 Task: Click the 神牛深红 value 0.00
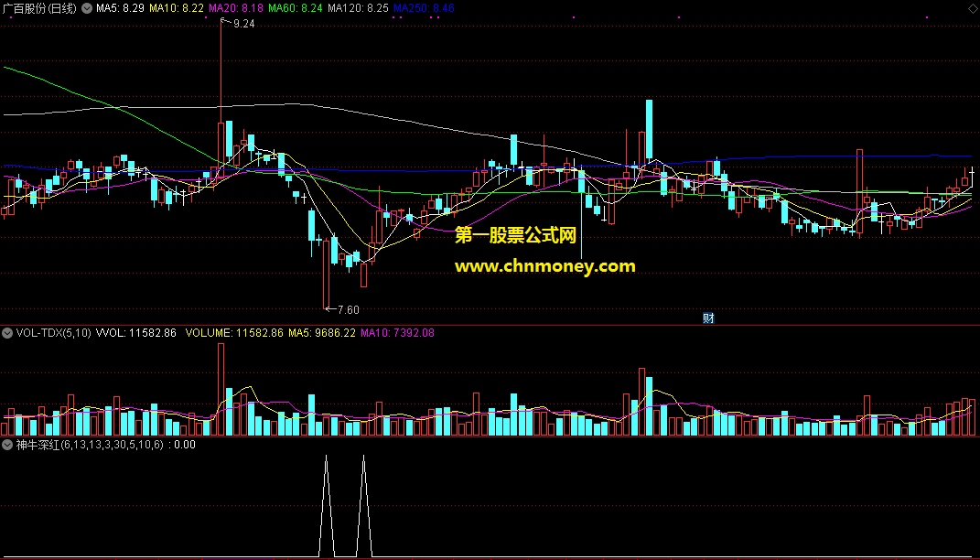pos(184,445)
